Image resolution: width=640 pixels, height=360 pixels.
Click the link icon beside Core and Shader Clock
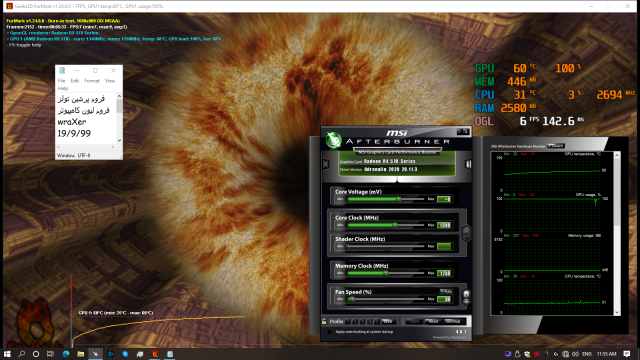click(x=466, y=233)
